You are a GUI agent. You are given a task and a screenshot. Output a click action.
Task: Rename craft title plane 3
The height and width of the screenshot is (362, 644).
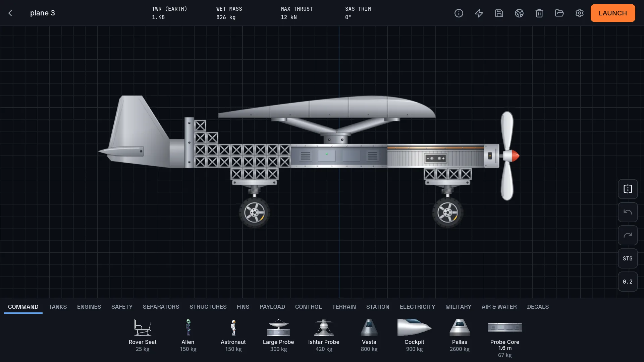[43, 13]
